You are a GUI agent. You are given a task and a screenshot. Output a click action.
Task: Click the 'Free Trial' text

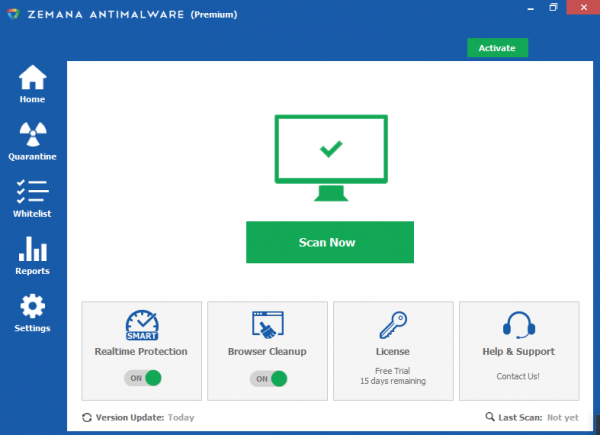[x=393, y=371]
